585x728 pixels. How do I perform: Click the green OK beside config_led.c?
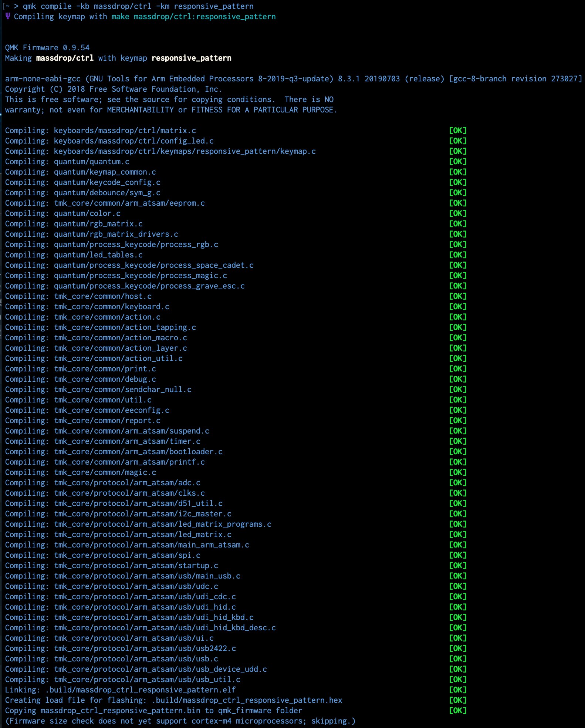[457, 141]
